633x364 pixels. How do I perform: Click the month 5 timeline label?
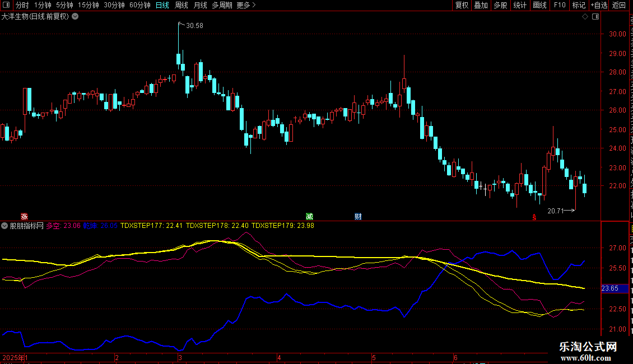pos(374,357)
